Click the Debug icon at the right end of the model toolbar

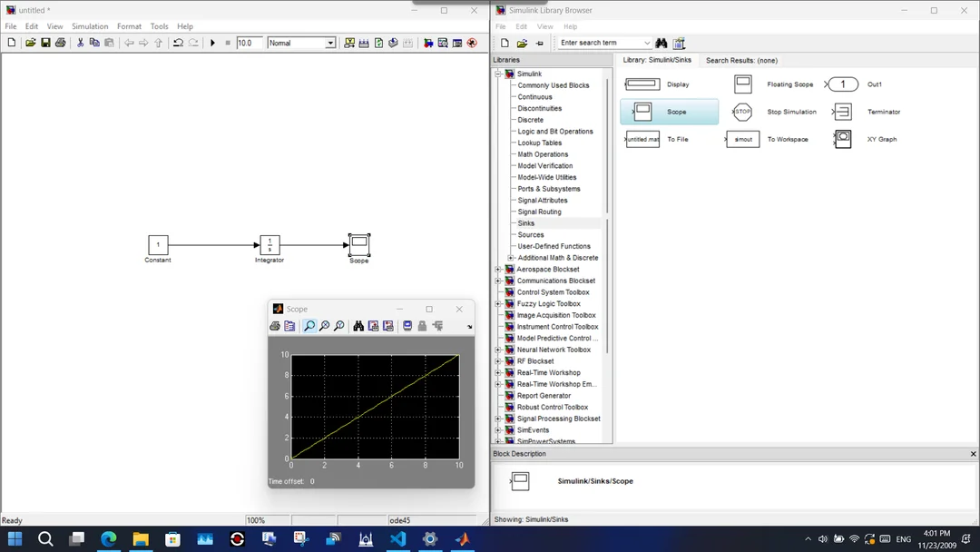click(x=472, y=43)
